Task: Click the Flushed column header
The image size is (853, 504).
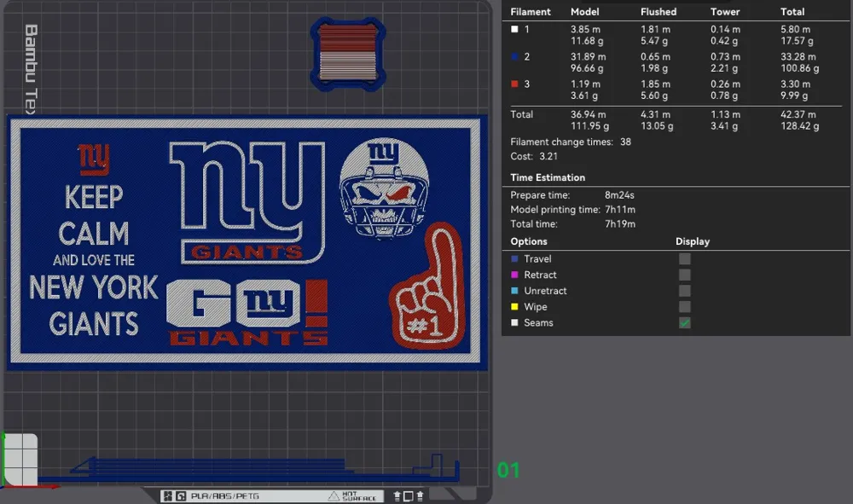Action: point(659,11)
